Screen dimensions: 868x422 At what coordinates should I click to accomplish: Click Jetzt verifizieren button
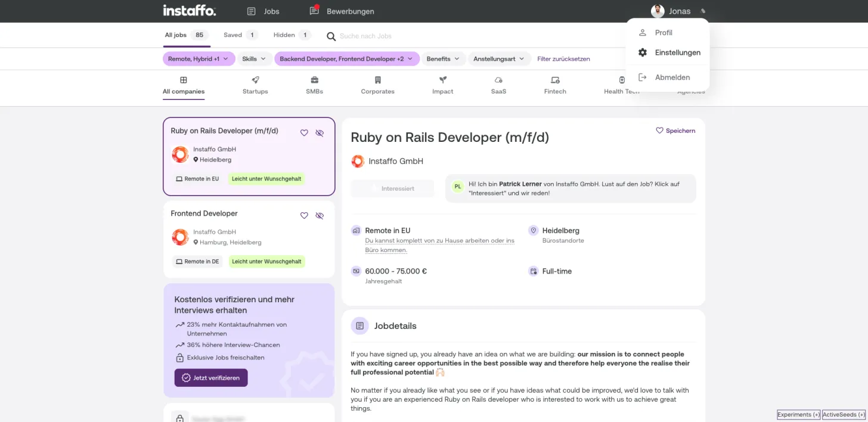coord(211,378)
